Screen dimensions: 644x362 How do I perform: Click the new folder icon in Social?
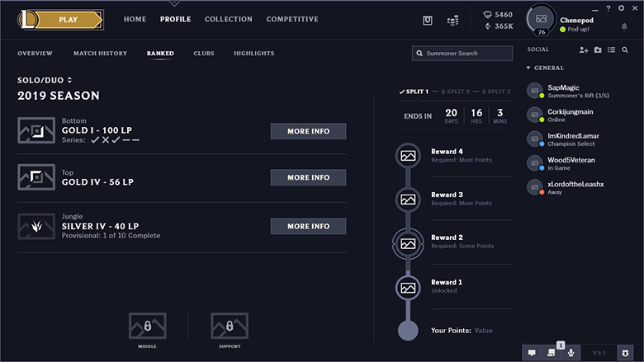598,50
